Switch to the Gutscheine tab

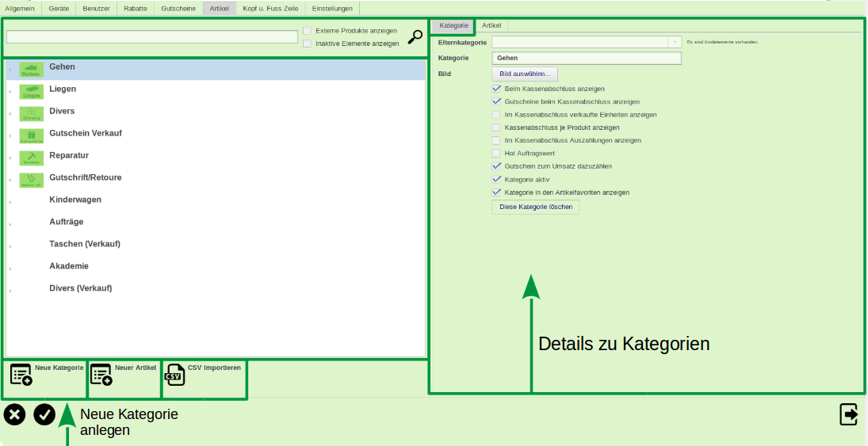point(178,8)
